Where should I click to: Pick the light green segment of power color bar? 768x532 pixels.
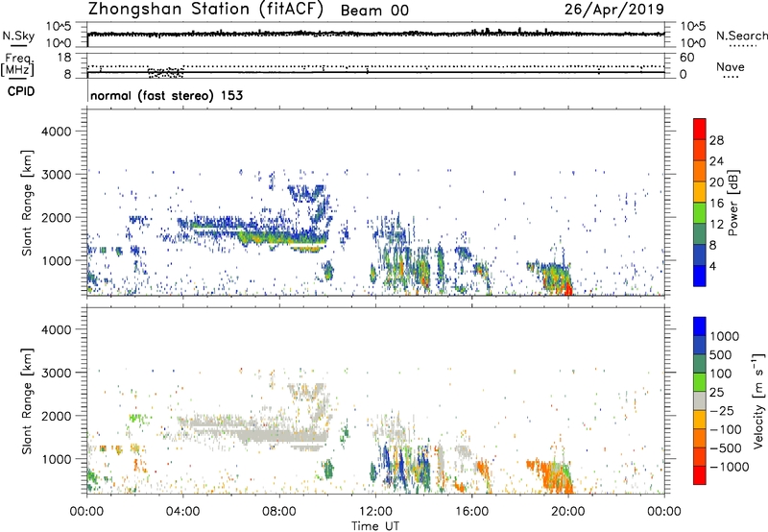pos(700,213)
